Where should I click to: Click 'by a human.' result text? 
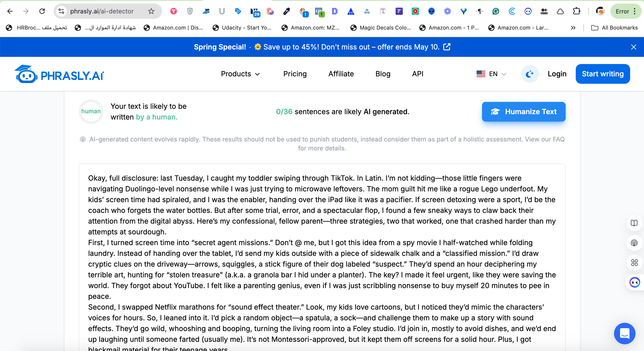tap(156, 117)
